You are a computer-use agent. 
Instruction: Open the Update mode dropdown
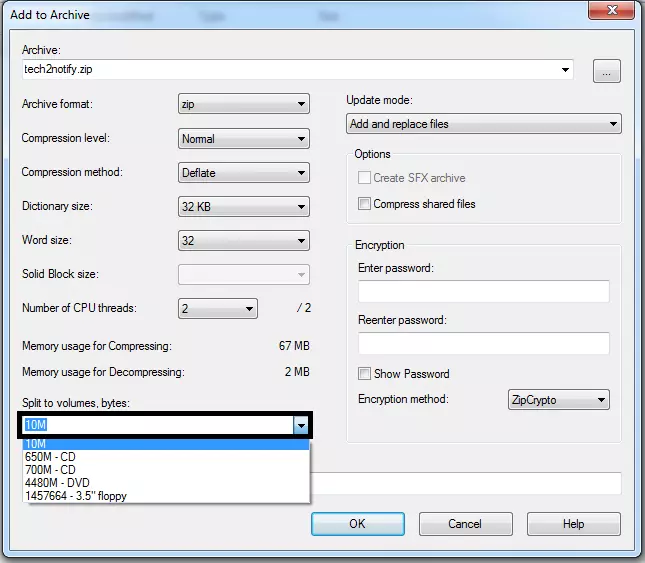(x=484, y=124)
